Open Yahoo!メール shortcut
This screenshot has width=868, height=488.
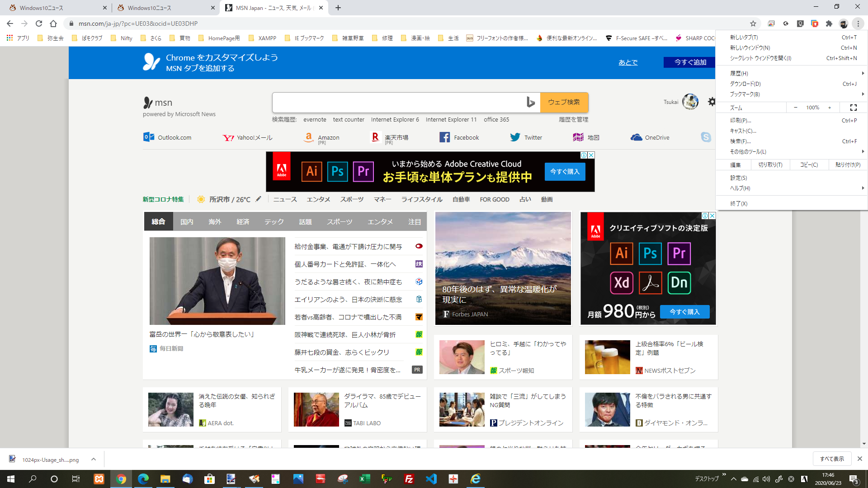pyautogui.click(x=247, y=137)
